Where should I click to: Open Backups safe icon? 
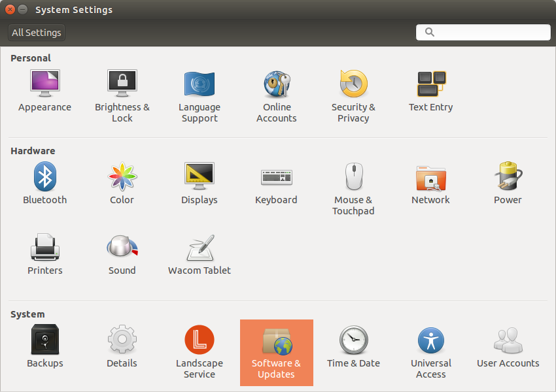45,339
